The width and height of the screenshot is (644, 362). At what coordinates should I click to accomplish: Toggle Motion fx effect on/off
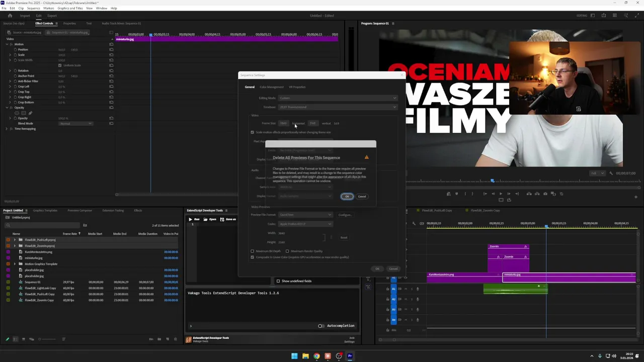12,44
